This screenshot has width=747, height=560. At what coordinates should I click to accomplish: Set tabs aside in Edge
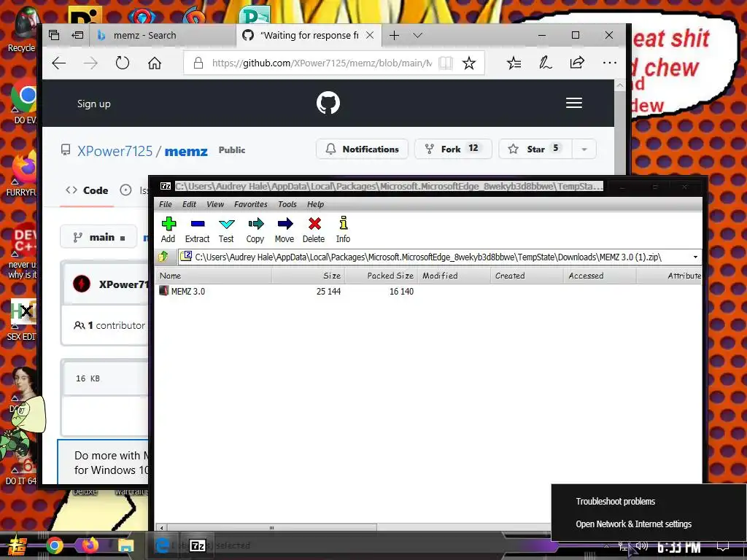[x=77, y=35]
